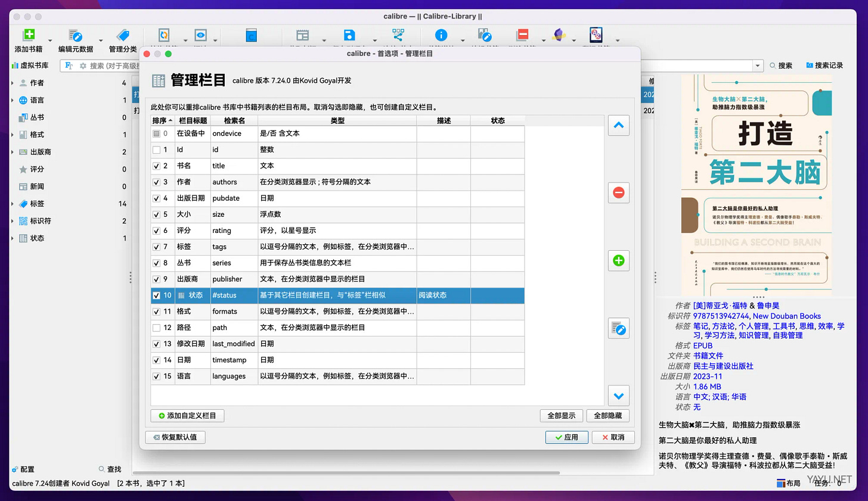
Task: Move selected column up with blue arrow
Action: click(619, 125)
